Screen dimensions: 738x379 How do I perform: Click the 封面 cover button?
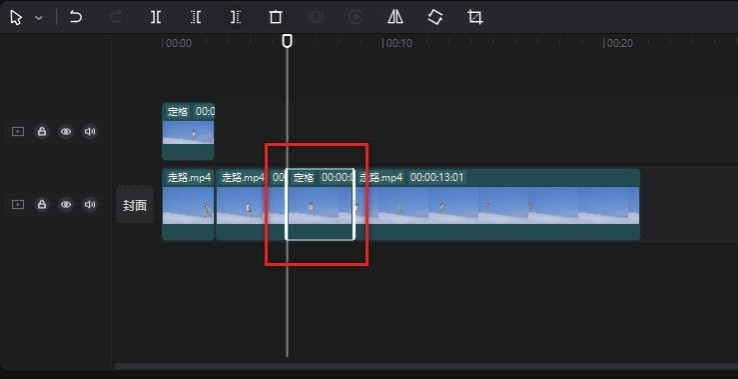click(x=135, y=205)
